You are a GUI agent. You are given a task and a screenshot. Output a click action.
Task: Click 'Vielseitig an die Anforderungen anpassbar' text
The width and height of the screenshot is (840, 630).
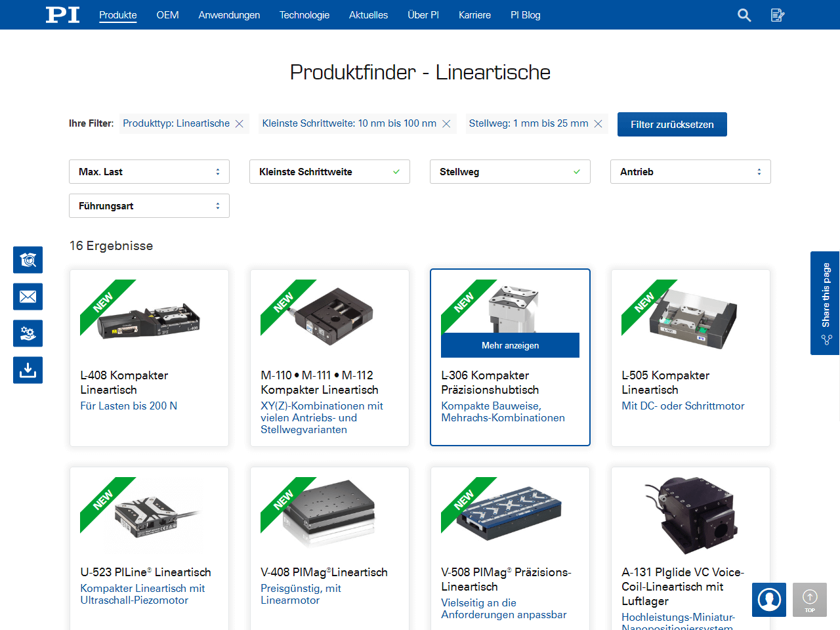(x=503, y=609)
